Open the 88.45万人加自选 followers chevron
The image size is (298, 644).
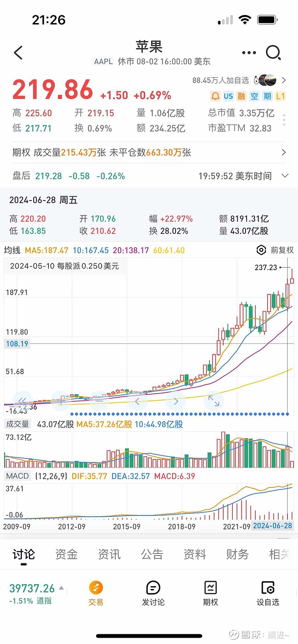pos(284,80)
